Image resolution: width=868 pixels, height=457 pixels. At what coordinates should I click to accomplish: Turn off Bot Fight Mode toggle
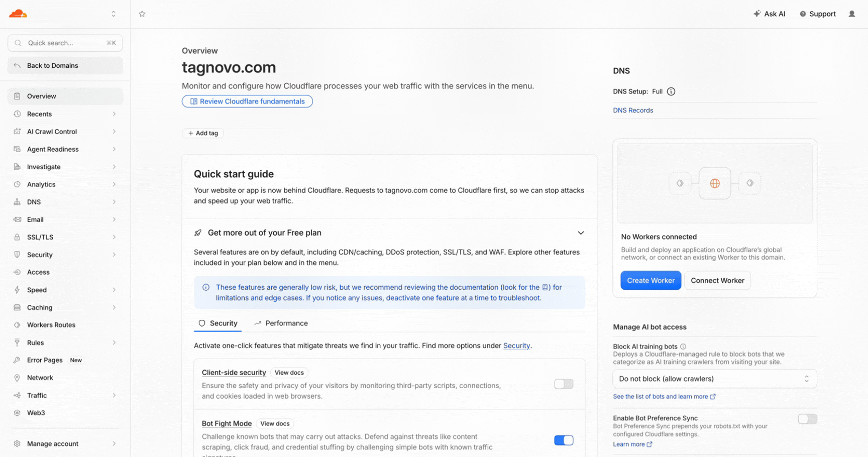(x=564, y=440)
